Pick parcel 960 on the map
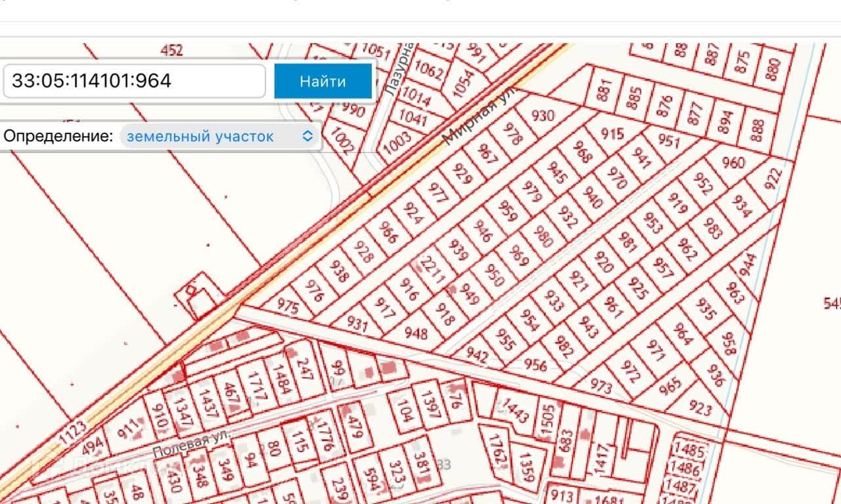 (733, 162)
